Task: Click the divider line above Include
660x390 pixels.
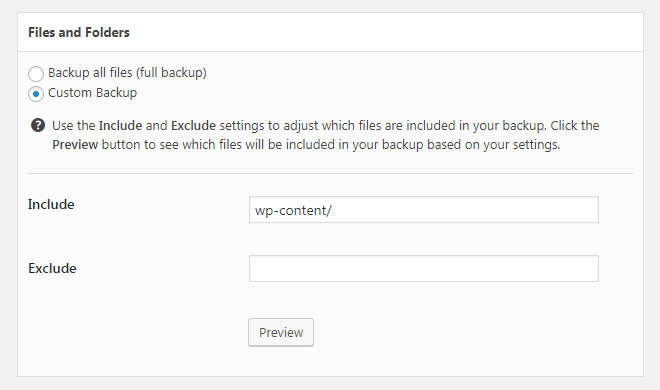Action: pos(330,173)
